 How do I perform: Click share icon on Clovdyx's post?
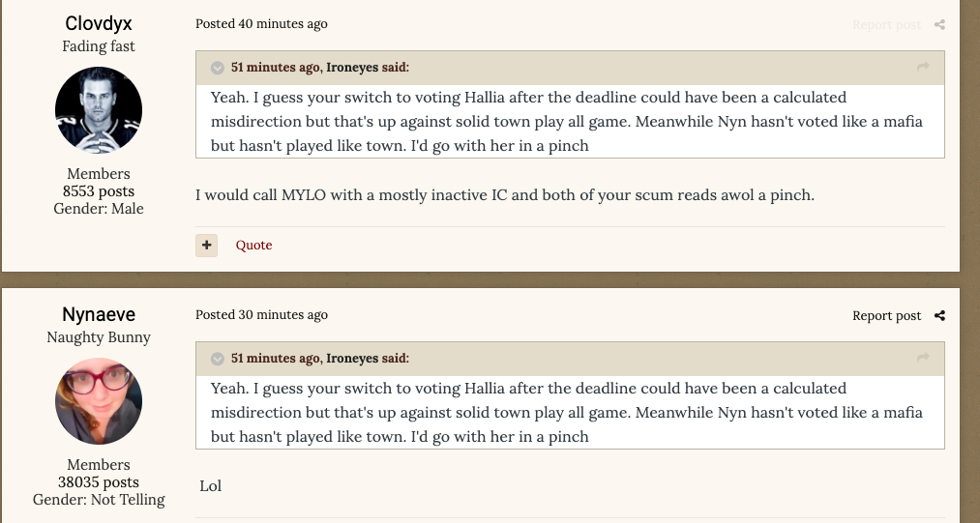[x=939, y=24]
